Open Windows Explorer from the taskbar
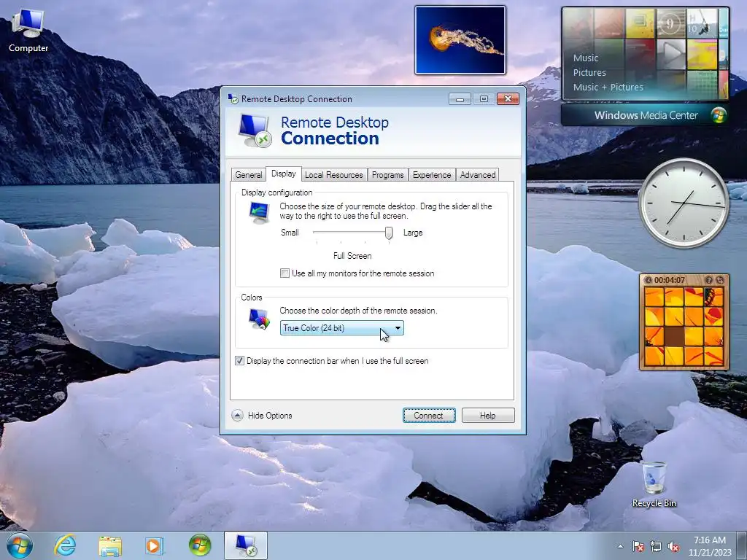The height and width of the screenshot is (560, 747). [x=110, y=545]
